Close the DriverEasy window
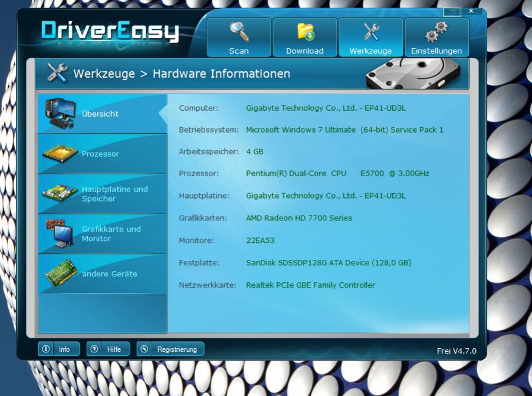 click(x=471, y=11)
